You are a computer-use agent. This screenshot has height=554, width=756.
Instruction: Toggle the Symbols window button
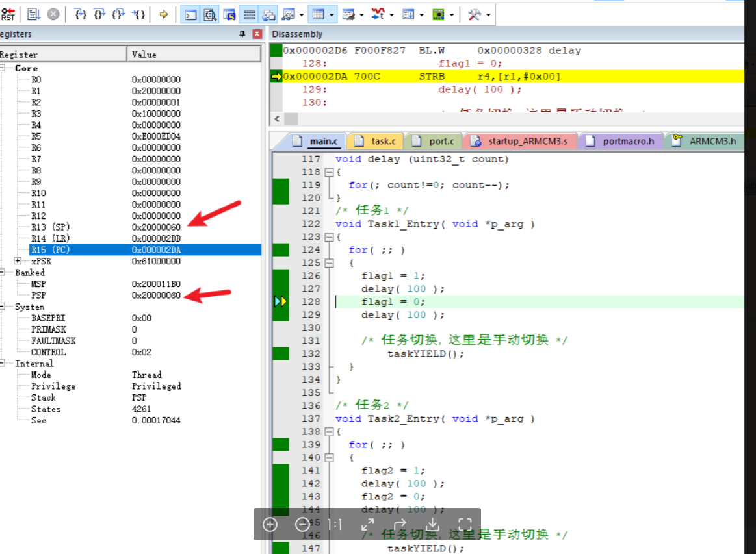click(x=229, y=15)
